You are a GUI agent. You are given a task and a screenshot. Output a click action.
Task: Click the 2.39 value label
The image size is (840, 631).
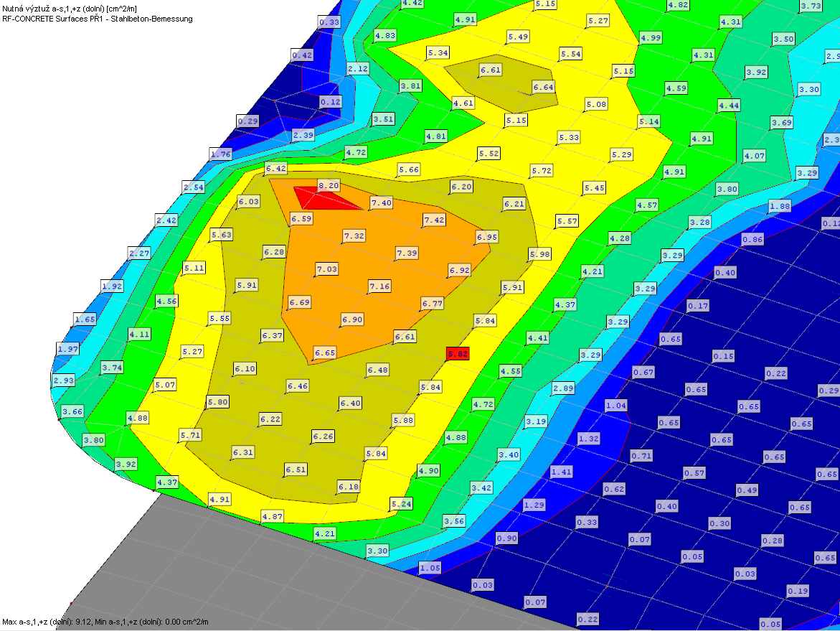pyautogui.click(x=303, y=135)
